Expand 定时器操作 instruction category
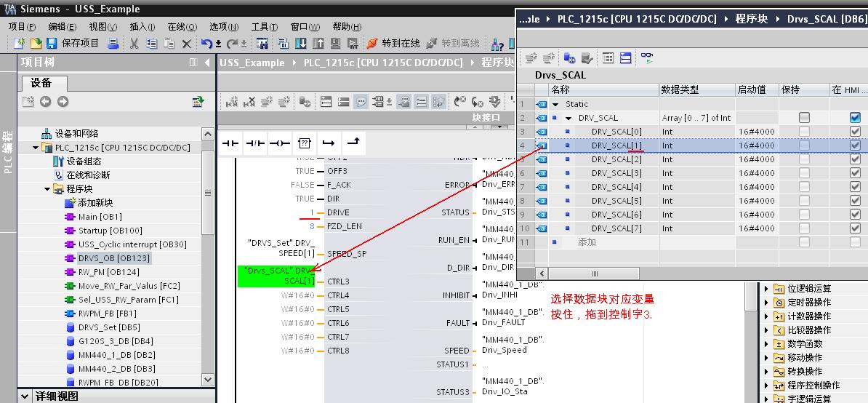This screenshot has width=868, height=403. pos(766,303)
